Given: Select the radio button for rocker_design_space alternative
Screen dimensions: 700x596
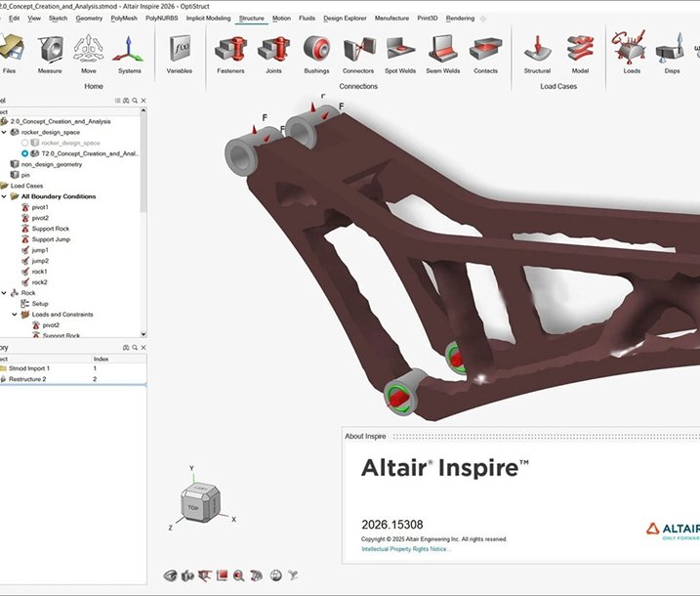Looking at the screenshot, I should (25, 143).
